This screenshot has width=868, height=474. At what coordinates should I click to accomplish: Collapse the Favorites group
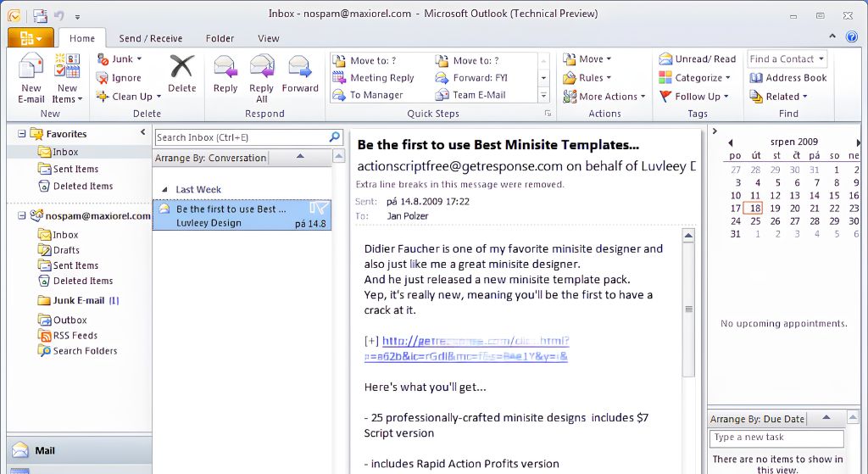coord(21,133)
